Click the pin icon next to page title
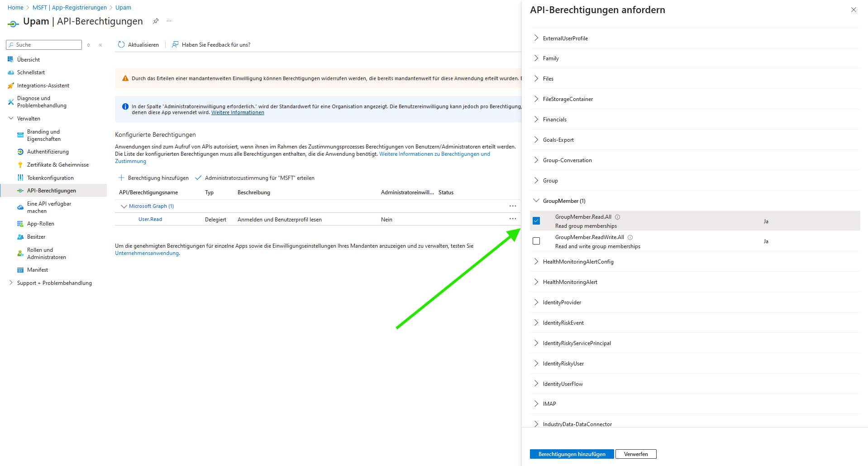This screenshot has height=466, width=868. [x=156, y=21]
